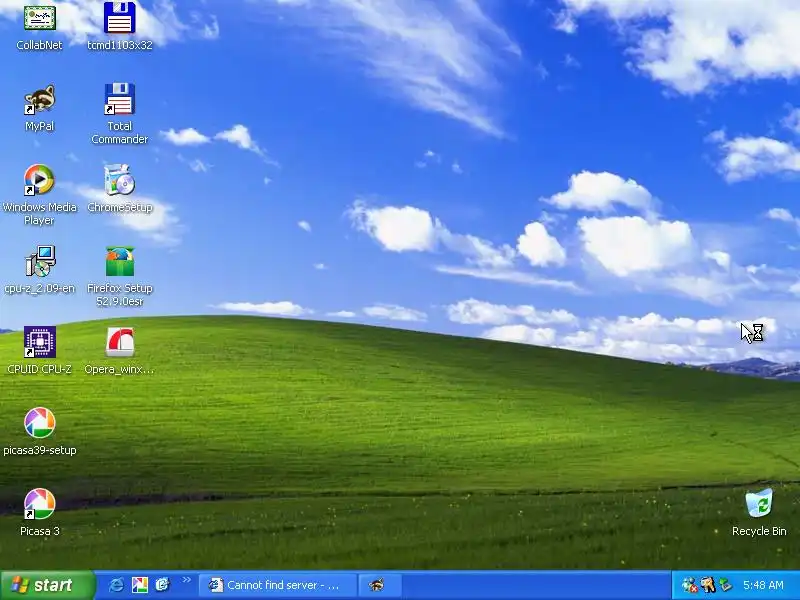
Task: Select the ChromeSetup installer icon
Action: (119, 188)
